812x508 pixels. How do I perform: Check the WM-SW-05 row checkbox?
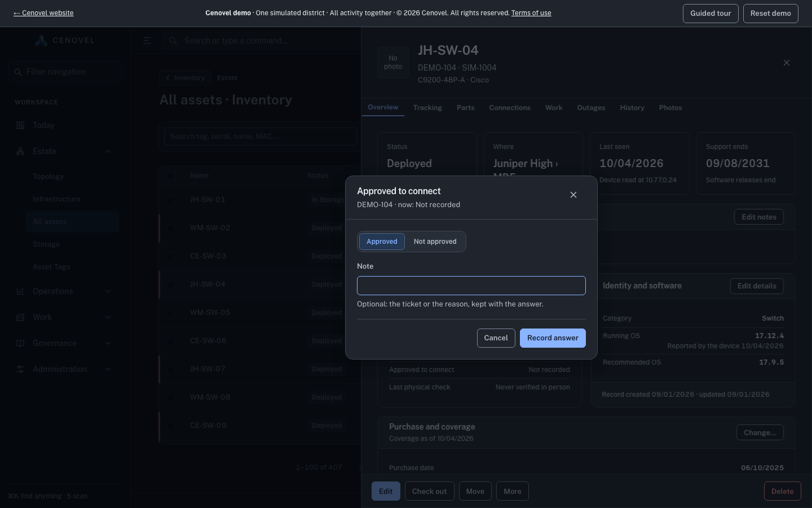pyautogui.click(x=171, y=313)
